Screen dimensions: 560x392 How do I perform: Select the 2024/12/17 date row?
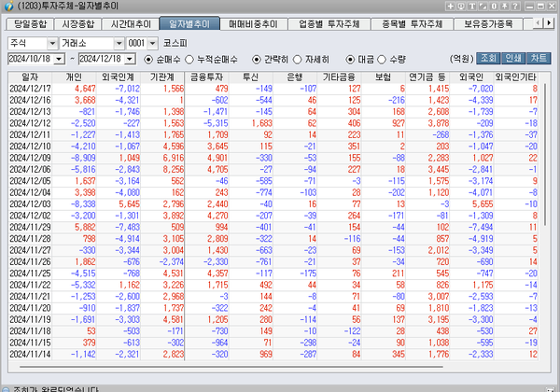pos(273,89)
